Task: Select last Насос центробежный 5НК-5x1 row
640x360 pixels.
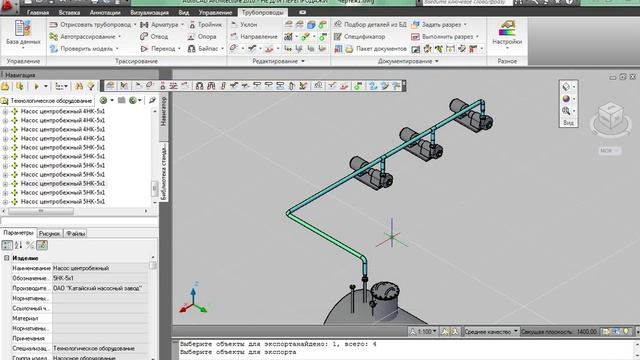Action: 62,202
